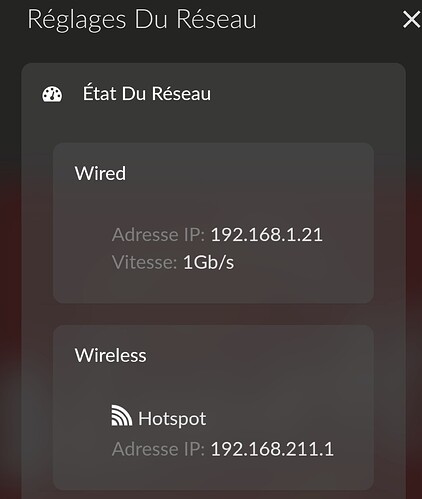The image size is (422, 499).
Task: Click the 1Gb/s speed value
Action: click(208, 262)
